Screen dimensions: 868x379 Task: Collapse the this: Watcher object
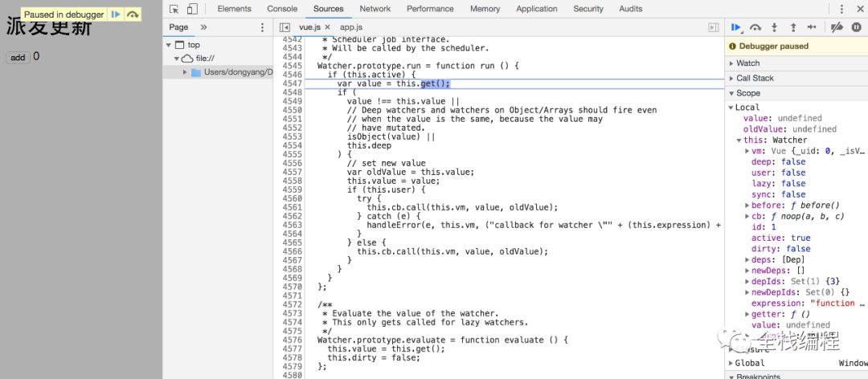[739, 140]
